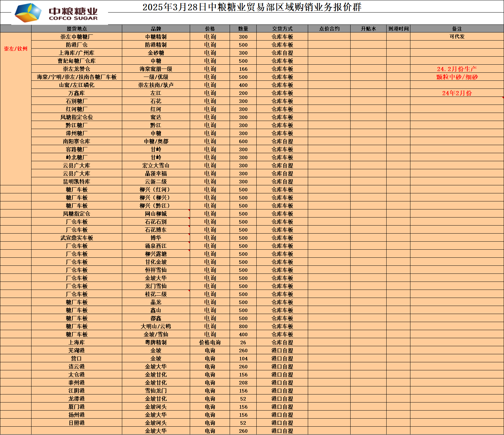
Task: Click the 数量 column header
Action: (x=243, y=29)
